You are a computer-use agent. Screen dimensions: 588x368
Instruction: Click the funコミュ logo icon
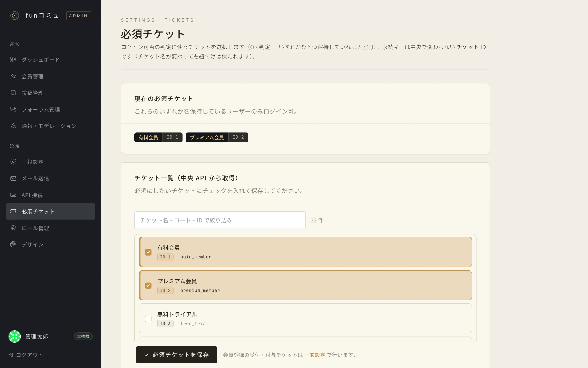tap(14, 16)
